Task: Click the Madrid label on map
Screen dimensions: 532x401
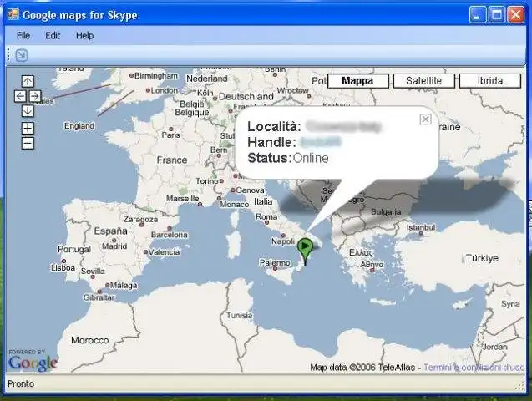Action: click(114, 246)
